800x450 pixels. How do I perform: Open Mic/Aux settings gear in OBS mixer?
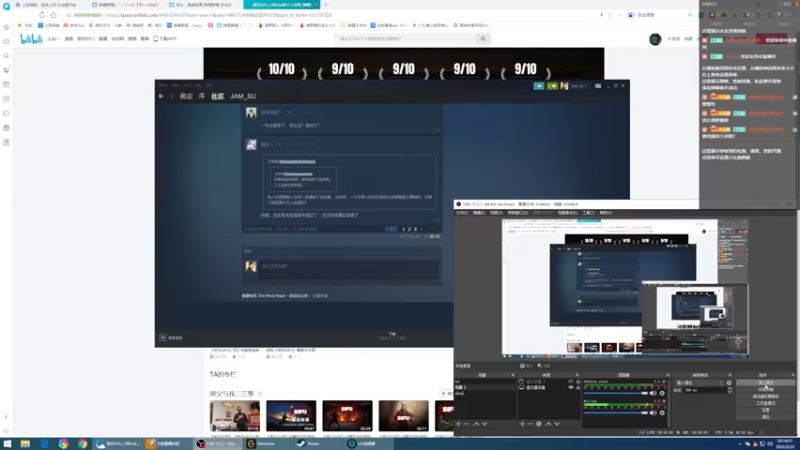click(662, 412)
